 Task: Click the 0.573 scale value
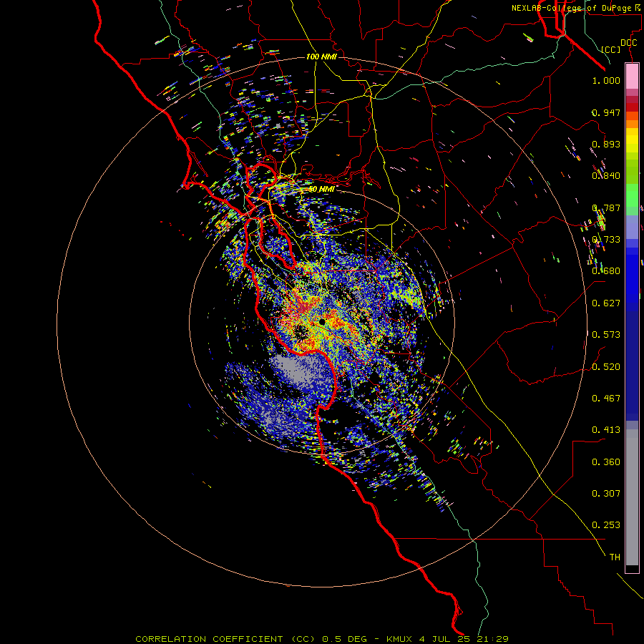606,335
